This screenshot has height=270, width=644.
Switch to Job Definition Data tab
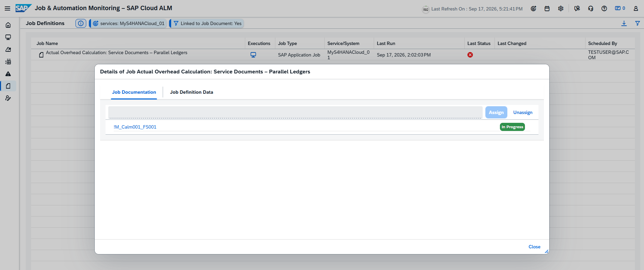(x=191, y=92)
